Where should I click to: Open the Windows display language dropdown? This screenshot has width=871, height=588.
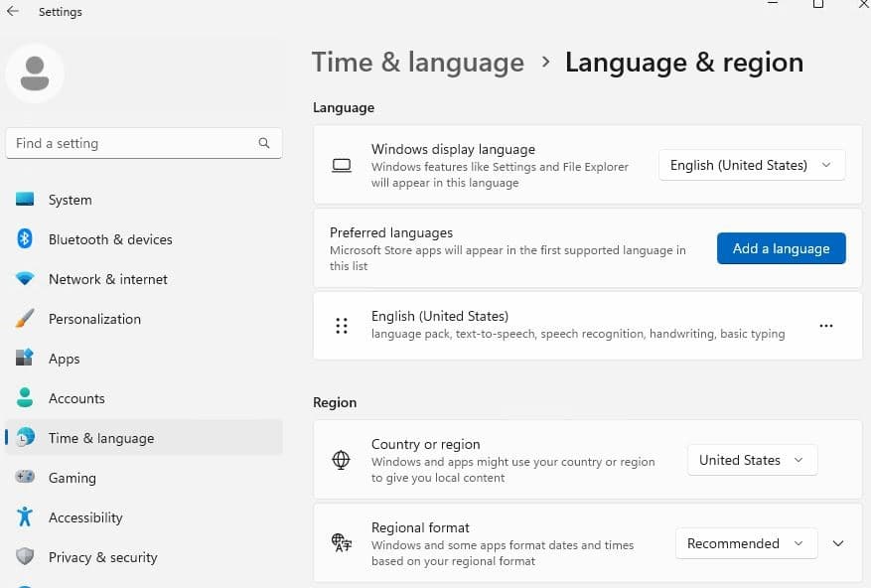point(752,165)
